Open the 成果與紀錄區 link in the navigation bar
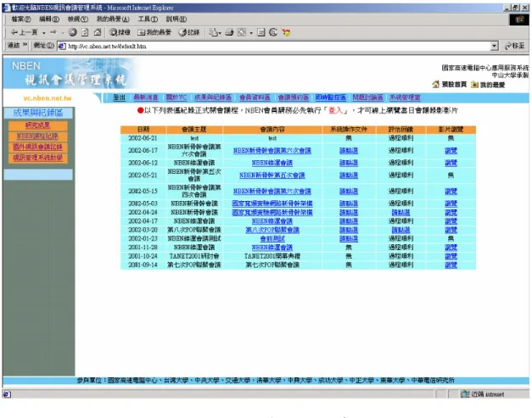The height and width of the screenshot is (418, 532). pos(213,98)
